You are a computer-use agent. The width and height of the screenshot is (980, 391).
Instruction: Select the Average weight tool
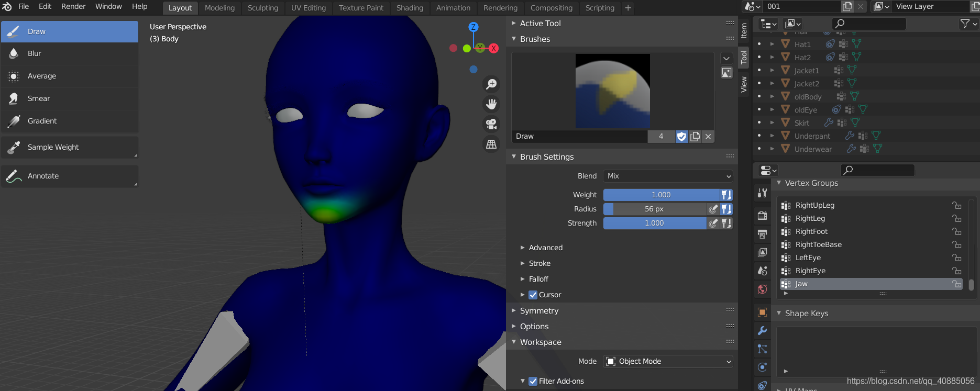pyautogui.click(x=70, y=76)
